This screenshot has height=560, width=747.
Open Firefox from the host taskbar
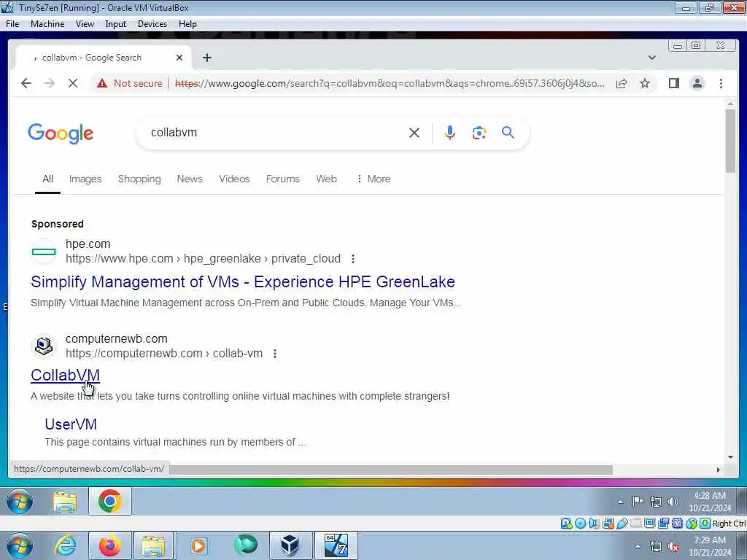tap(109, 545)
